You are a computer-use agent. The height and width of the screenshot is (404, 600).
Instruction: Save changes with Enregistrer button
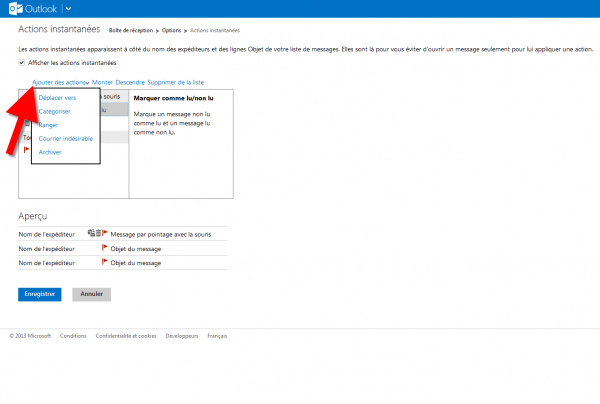40,294
